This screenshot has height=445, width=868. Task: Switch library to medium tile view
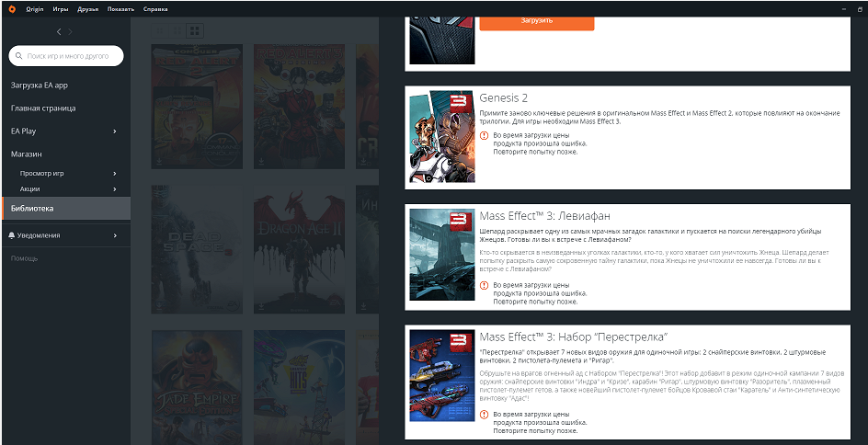177,31
